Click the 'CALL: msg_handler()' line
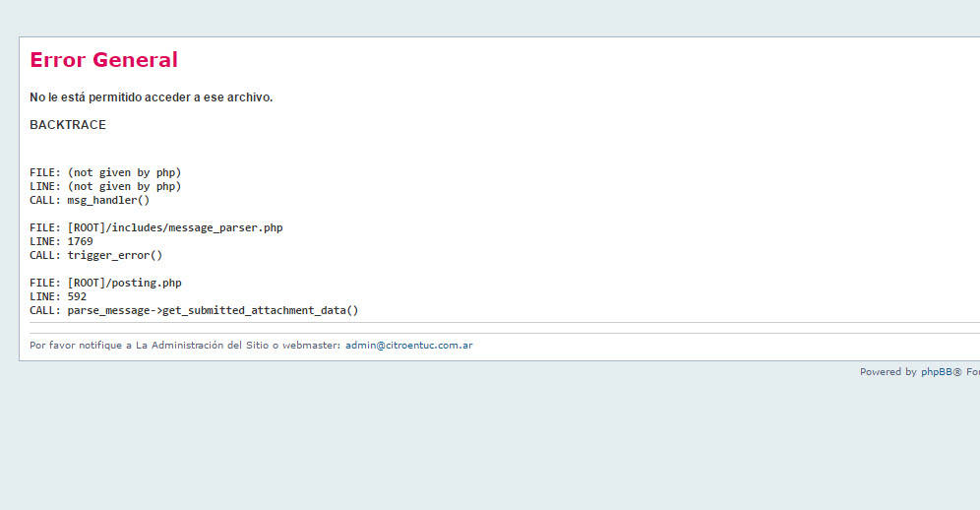The image size is (980, 510). (x=90, y=200)
